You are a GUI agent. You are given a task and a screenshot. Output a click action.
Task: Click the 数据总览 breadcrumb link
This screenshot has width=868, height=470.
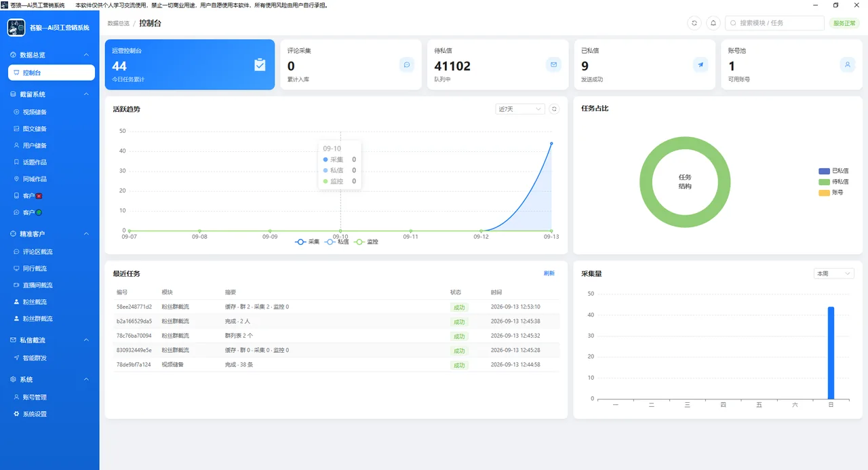pyautogui.click(x=118, y=23)
